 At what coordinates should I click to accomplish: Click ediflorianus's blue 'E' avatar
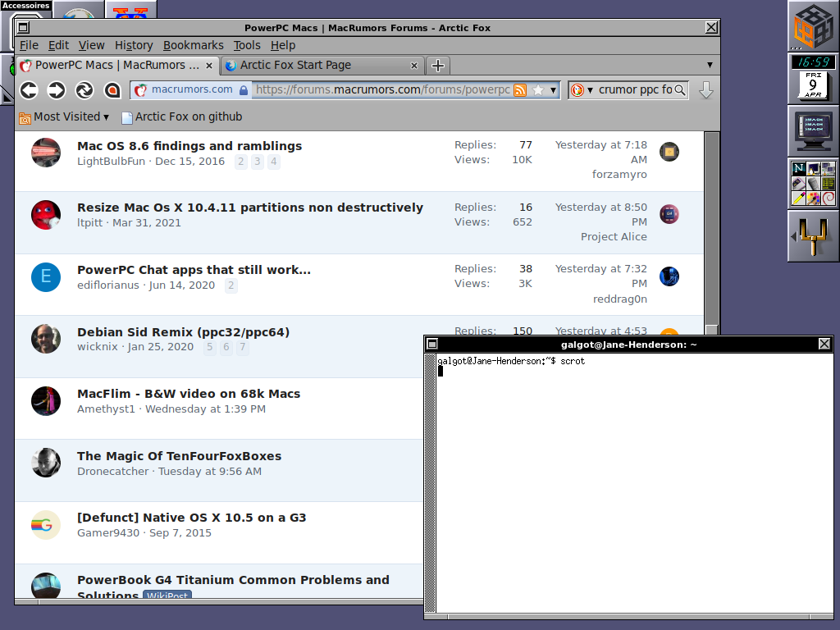pos(46,277)
